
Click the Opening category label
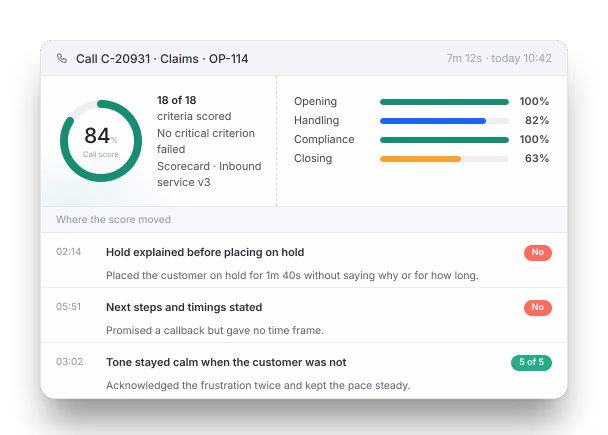315,101
